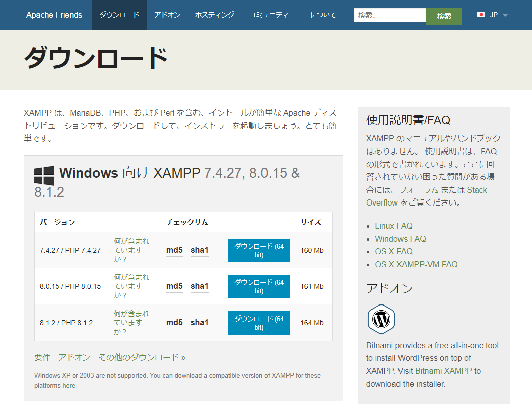Click inside the 検索 search field
The width and height of the screenshot is (532, 407).
(x=389, y=15)
